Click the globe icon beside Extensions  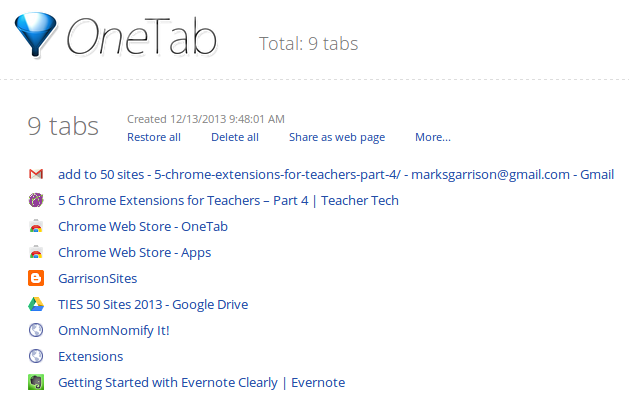click(36, 356)
